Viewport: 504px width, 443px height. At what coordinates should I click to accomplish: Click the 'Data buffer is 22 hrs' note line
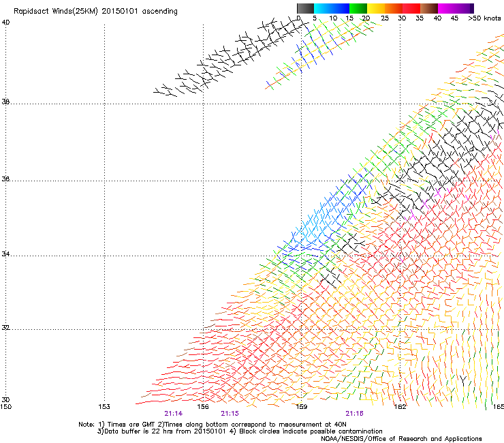click(x=240, y=431)
